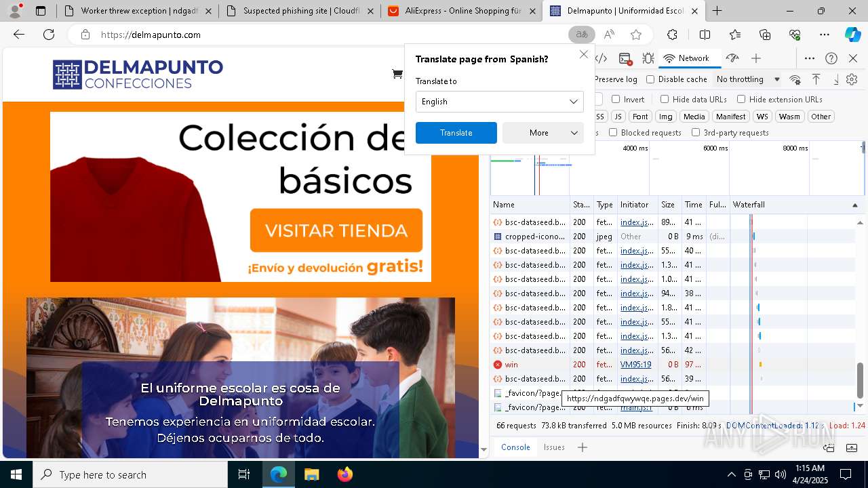
Task: Filter requests by Wasm type
Action: (x=789, y=117)
